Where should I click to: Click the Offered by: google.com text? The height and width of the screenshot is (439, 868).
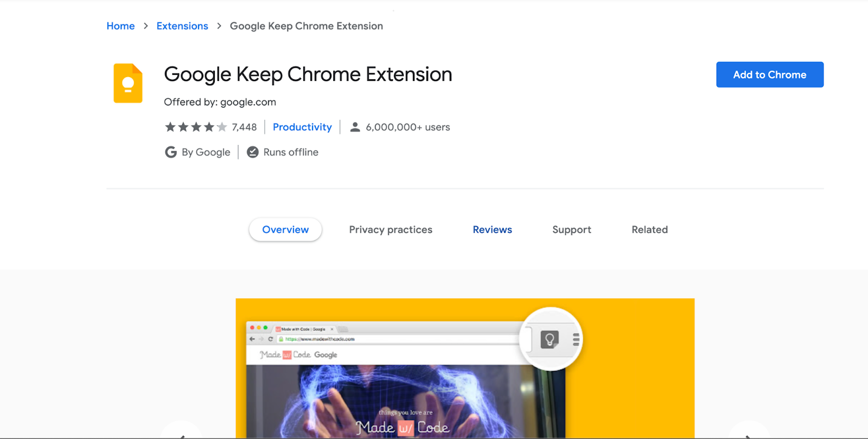coord(220,102)
